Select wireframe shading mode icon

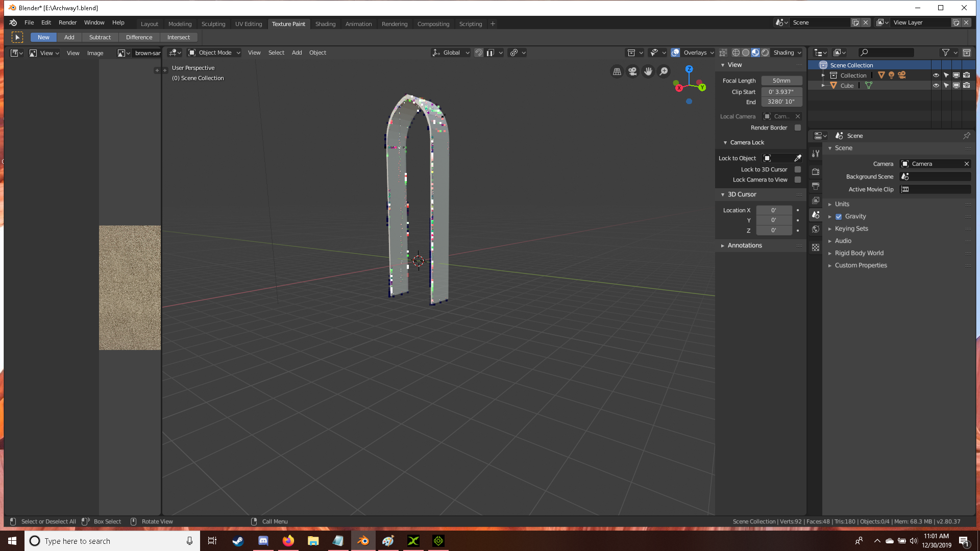click(736, 53)
